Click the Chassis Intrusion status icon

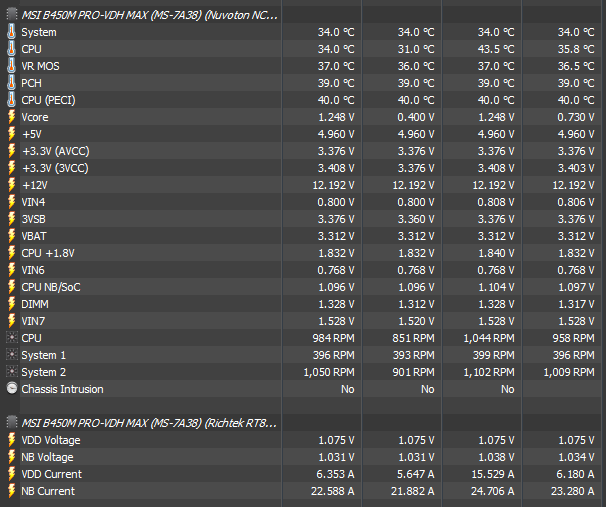point(11,389)
